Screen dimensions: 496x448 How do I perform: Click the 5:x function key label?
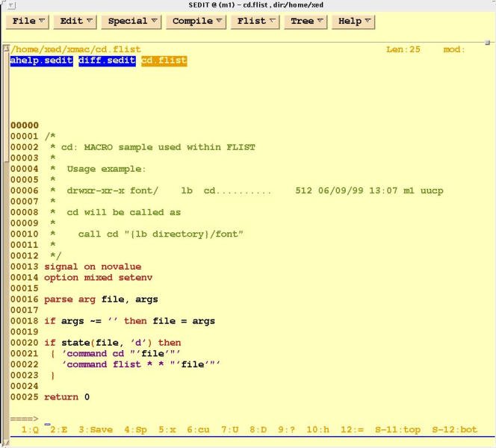point(167,429)
